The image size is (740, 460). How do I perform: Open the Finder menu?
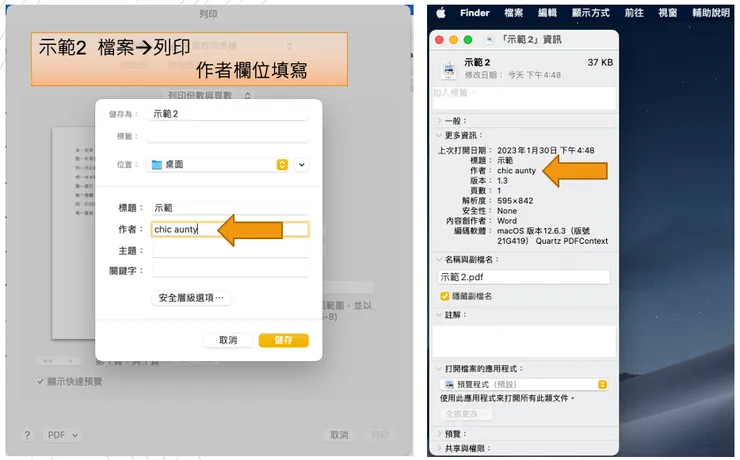[474, 13]
